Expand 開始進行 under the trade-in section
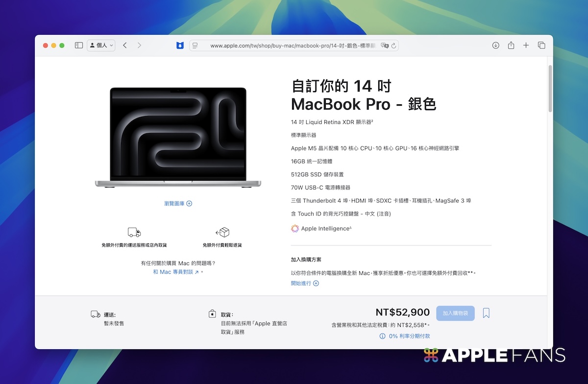The image size is (588, 384). [305, 283]
